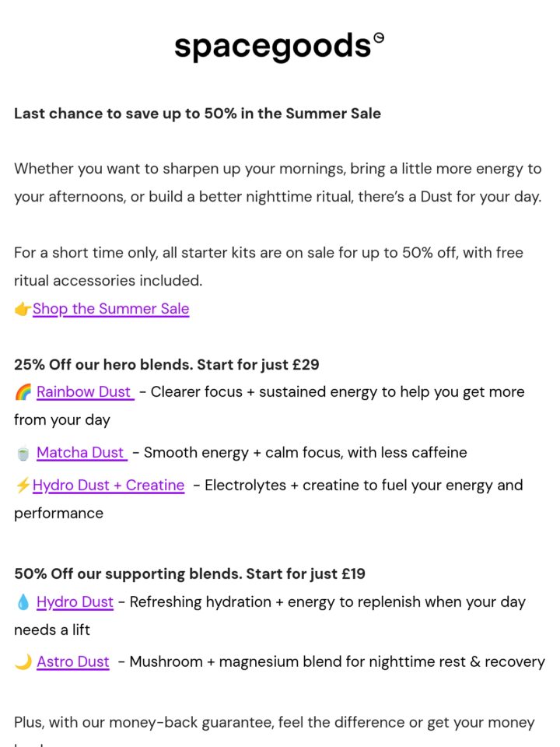Viewport: 560px width, 747px height.
Task: Open the Rainbow Dust link
Action: click(86, 392)
